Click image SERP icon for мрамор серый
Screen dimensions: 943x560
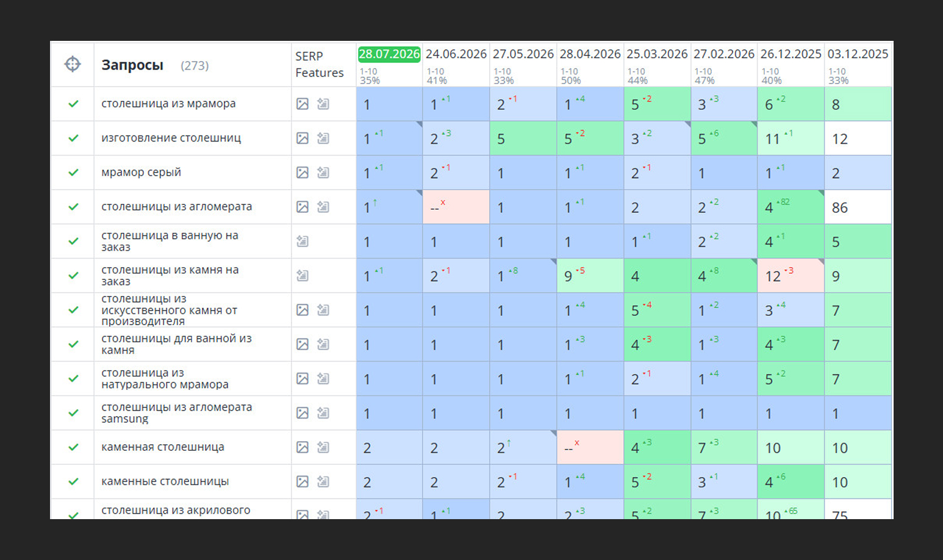pos(303,173)
